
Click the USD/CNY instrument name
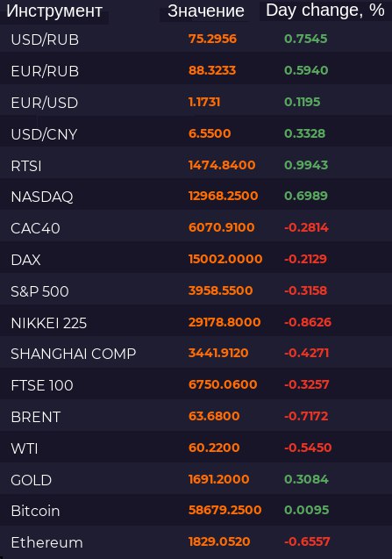[44, 134]
